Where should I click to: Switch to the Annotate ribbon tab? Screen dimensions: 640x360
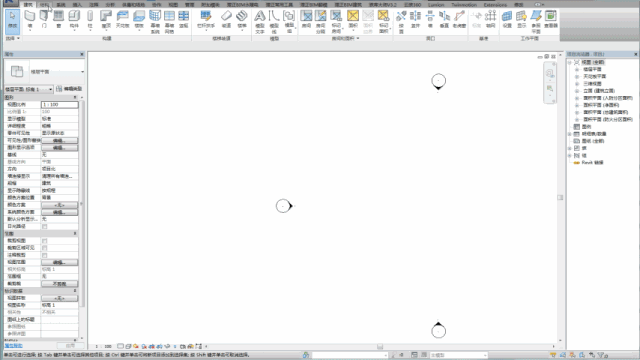click(x=94, y=4)
